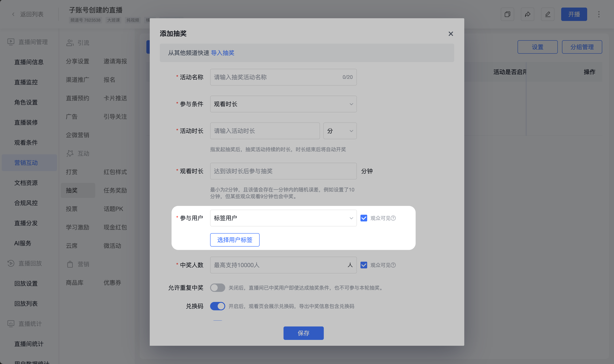Open 合规风控 in sidebar

(26, 203)
